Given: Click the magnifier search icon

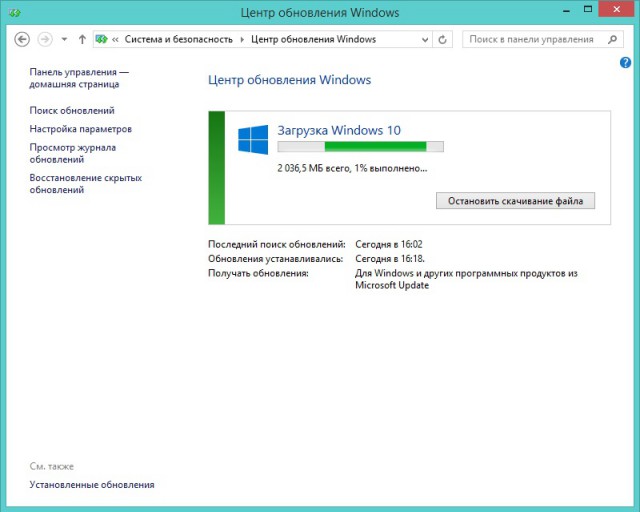Looking at the screenshot, I should coord(612,39).
